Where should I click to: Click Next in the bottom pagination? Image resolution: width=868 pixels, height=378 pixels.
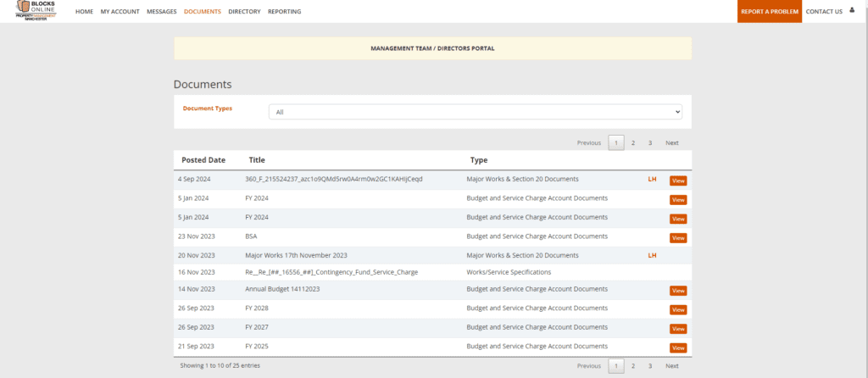coord(671,366)
